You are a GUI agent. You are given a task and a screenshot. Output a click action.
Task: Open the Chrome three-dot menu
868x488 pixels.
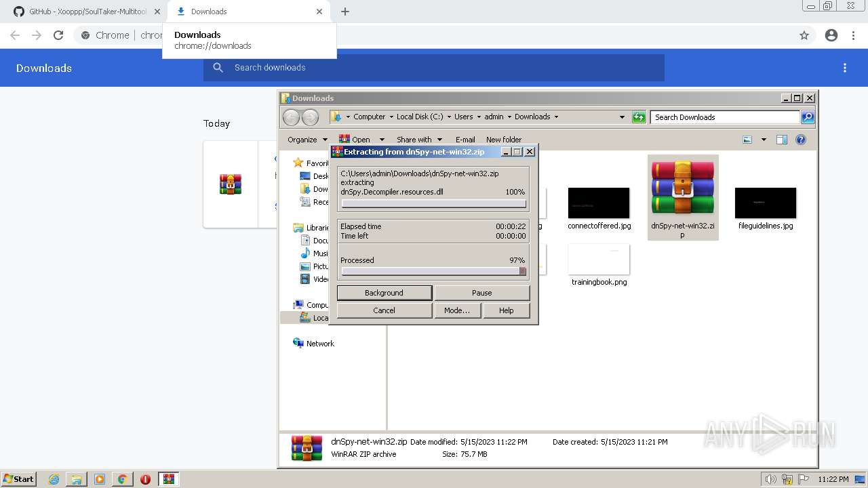[x=854, y=35]
